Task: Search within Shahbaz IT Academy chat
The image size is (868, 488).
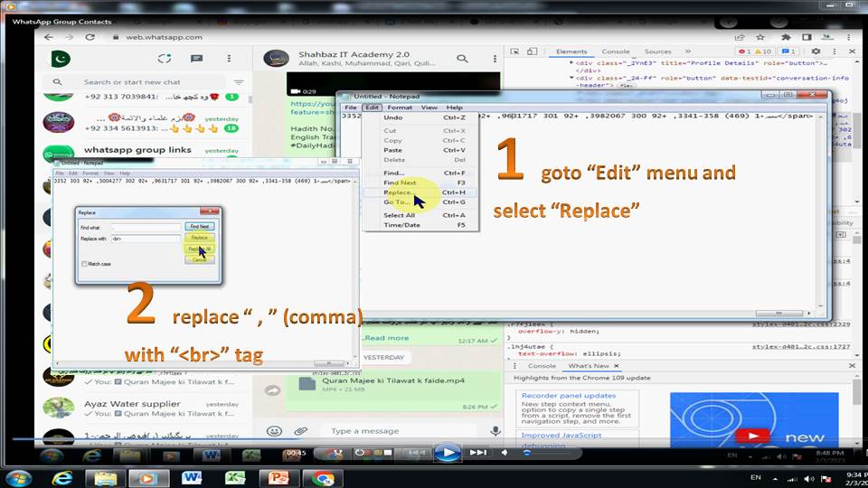Action: [462, 58]
